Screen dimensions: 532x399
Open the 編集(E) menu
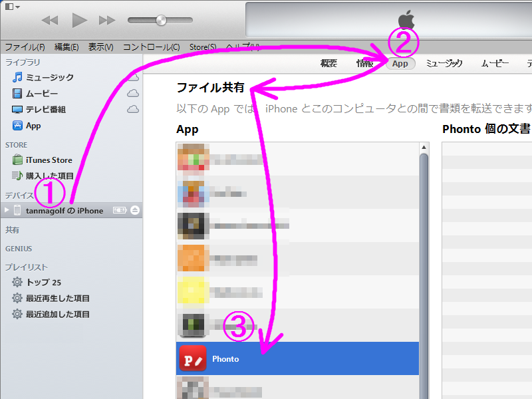coord(66,47)
